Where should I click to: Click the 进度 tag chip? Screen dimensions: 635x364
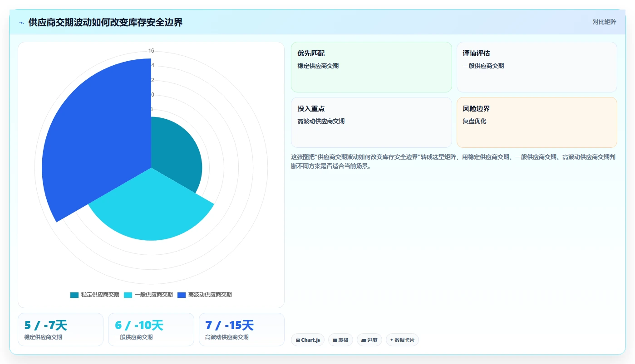tap(369, 340)
